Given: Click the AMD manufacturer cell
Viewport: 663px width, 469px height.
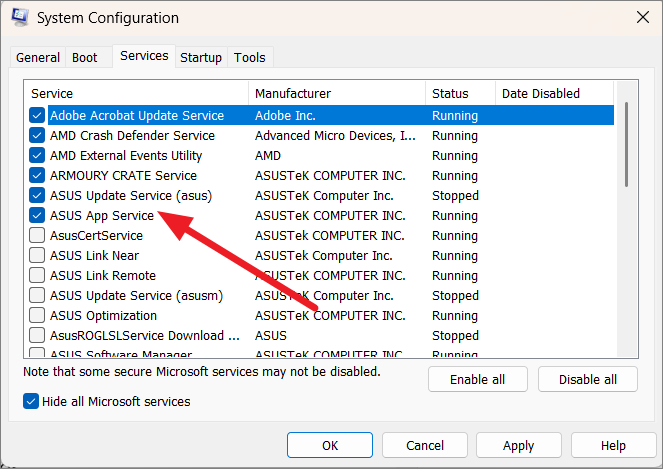Looking at the screenshot, I should point(268,156).
